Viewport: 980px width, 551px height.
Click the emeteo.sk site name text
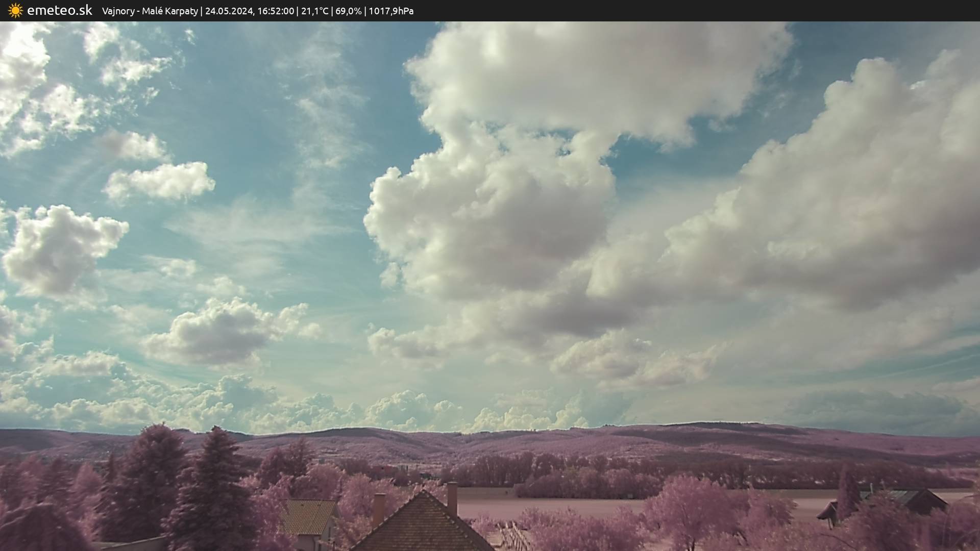(x=59, y=11)
